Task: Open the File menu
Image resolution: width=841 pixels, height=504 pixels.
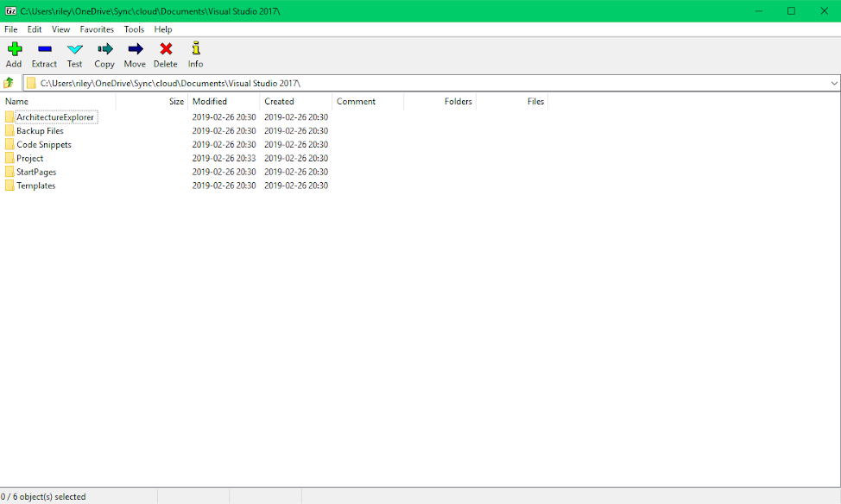Action: point(10,29)
